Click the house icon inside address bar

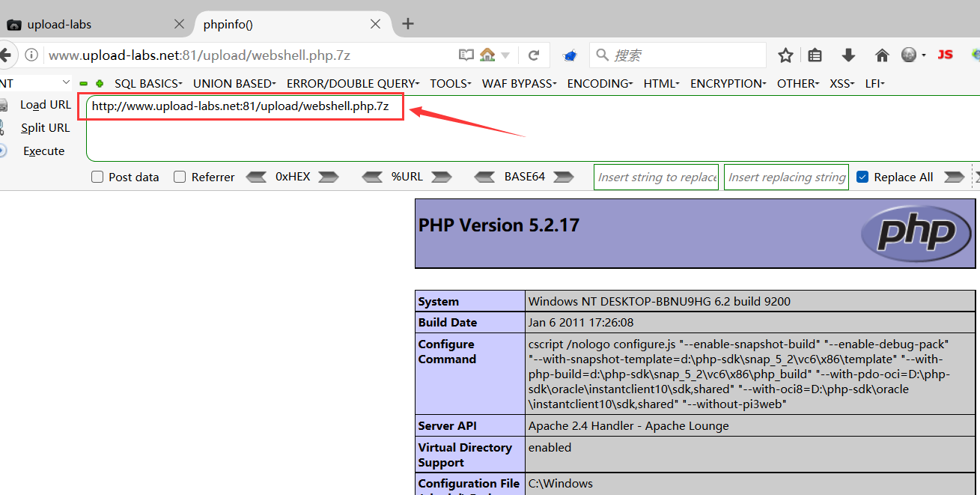(487, 55)
